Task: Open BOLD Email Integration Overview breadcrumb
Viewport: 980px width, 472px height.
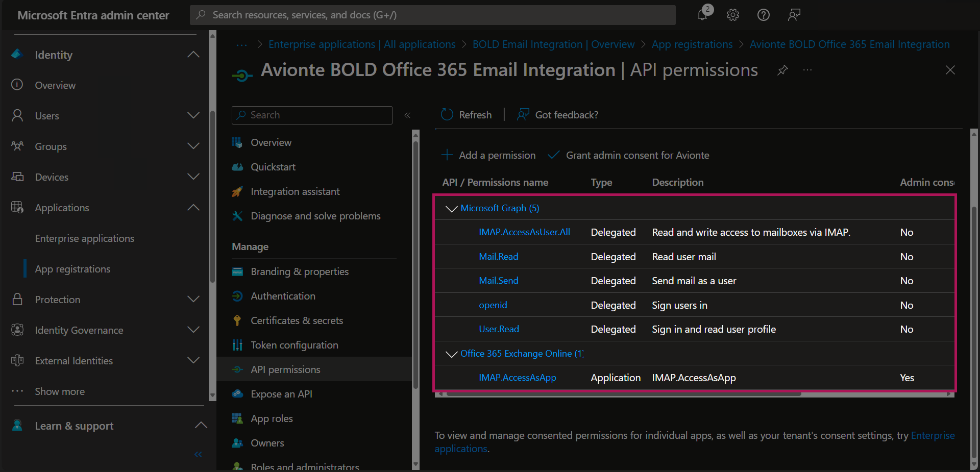Action: (x=553, y=44)
